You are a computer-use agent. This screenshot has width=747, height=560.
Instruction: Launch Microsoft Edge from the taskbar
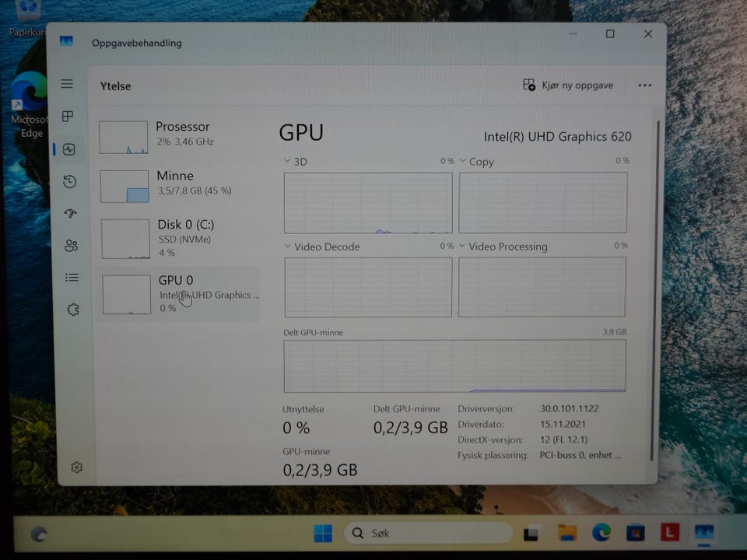601,532
